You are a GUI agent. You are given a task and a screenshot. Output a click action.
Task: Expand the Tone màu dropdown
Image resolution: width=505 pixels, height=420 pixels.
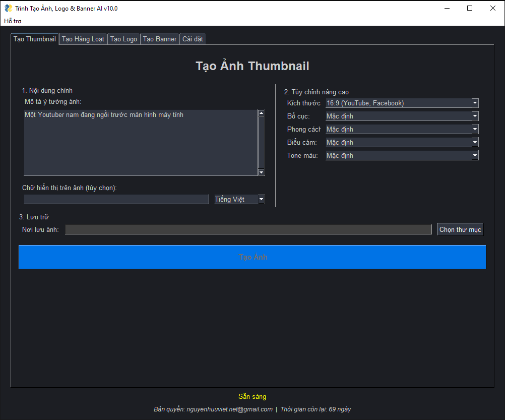[402, 156]
